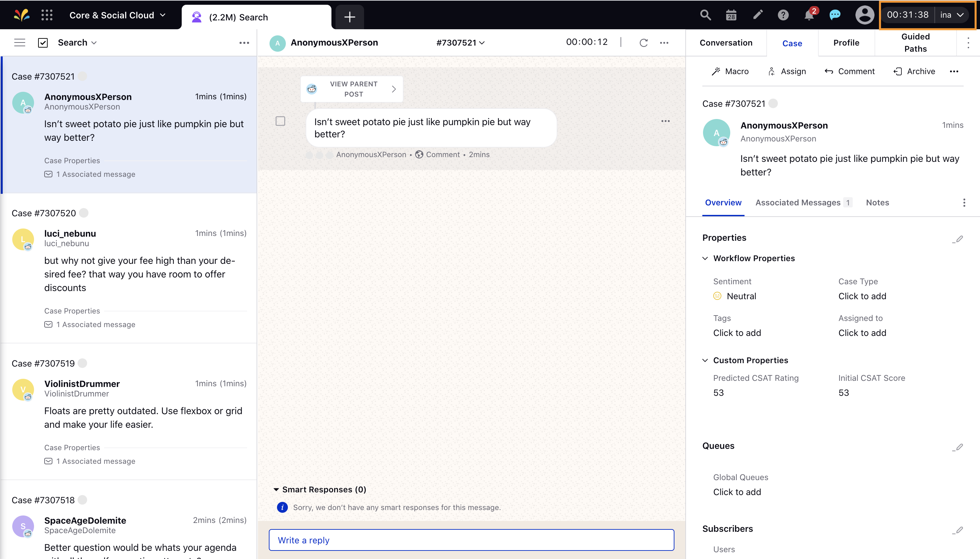Click the pencil edit icon in Properties
The image size is (980, 559).
[x=958, y=239]
